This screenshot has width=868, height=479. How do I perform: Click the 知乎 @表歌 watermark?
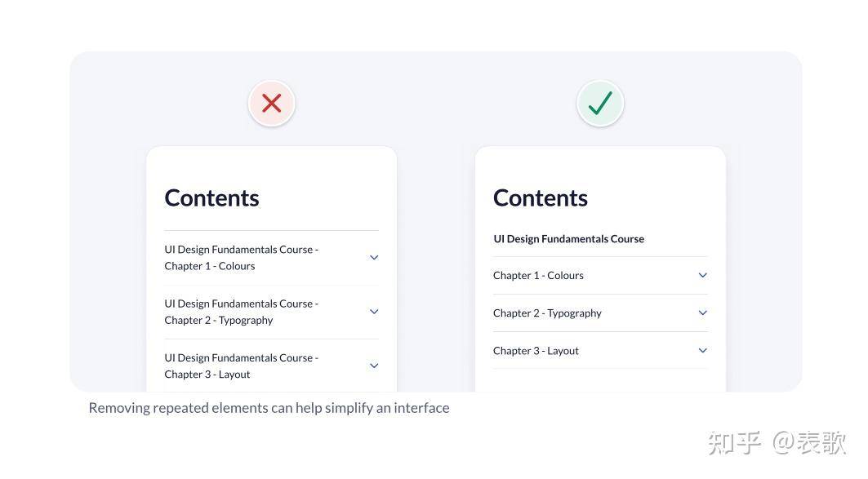point(777,443)
